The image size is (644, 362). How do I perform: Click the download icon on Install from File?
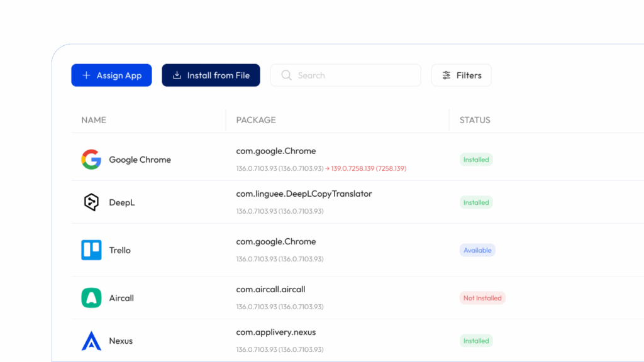pyautogui.click(x=177, y=75)
